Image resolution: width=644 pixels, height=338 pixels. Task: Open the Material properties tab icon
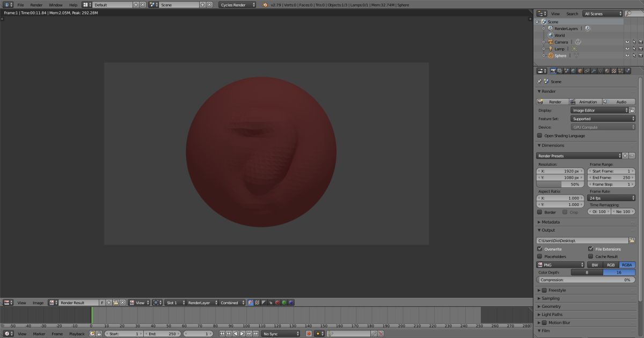(607, 71)
